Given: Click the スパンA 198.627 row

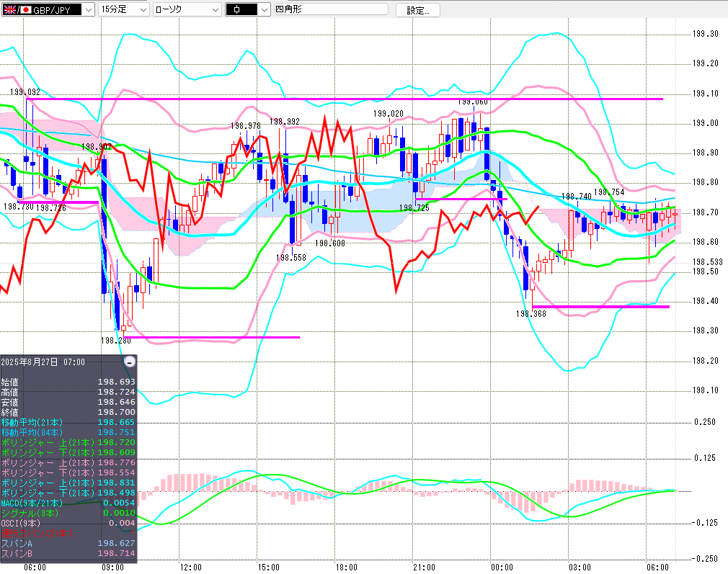Looking at the screenshot, I should click(68, 543).
